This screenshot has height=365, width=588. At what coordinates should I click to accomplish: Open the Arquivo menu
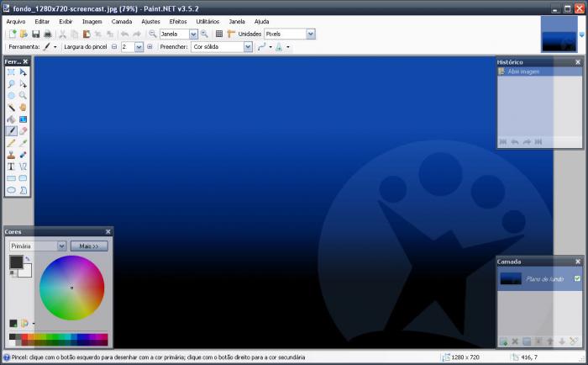click(x=16, y=21)
